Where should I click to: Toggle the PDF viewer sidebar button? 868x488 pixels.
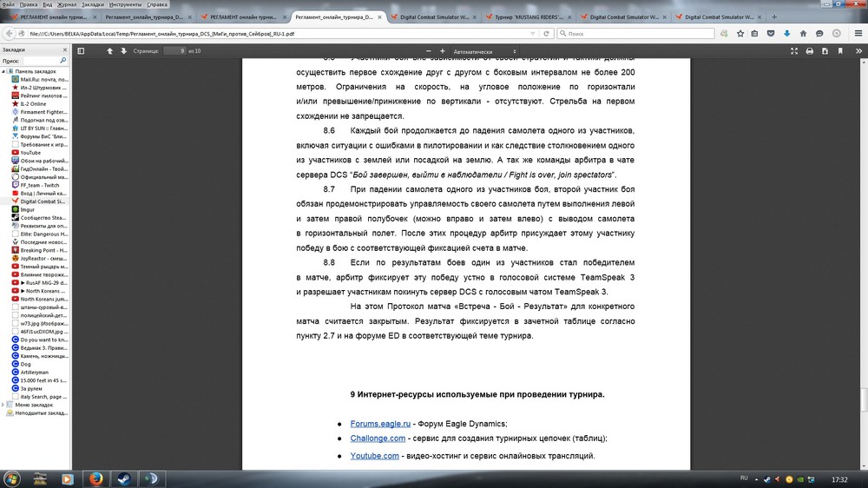point(81,51)
